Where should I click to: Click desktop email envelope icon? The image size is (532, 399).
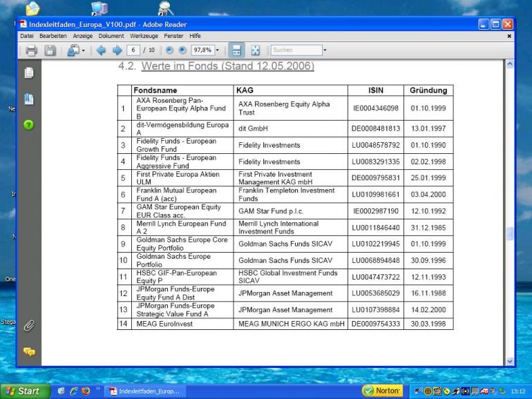tap(32, 8)
